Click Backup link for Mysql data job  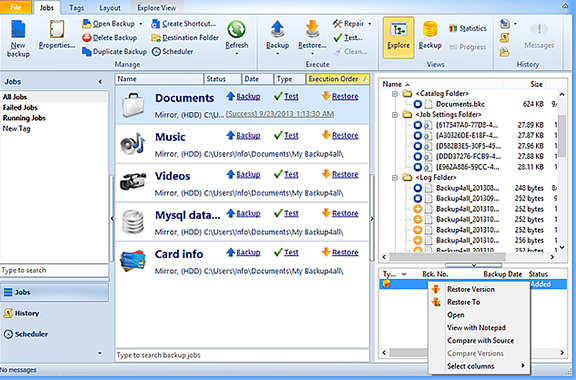[248, 214]
